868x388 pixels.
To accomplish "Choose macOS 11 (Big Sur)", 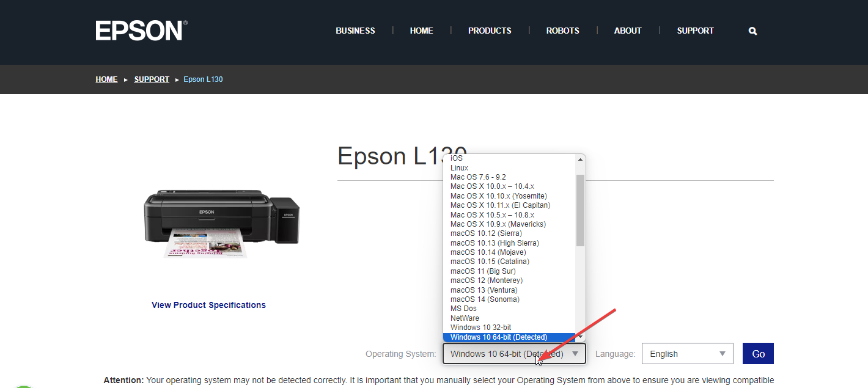I will 510,271.
